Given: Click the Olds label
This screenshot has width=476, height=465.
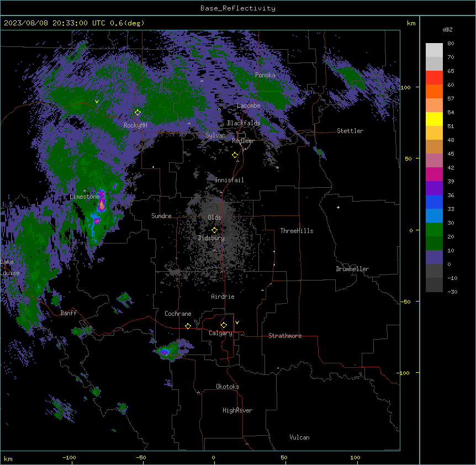Looking at the screenshot, I should click(214, 218).
